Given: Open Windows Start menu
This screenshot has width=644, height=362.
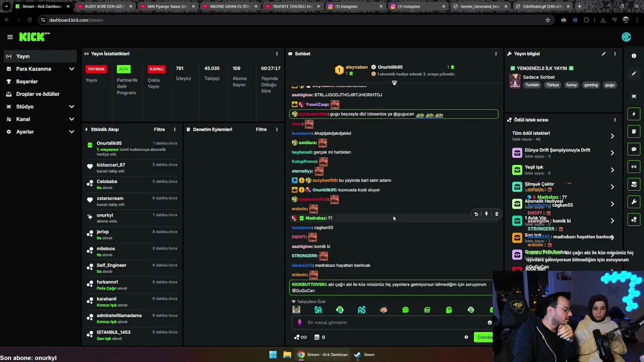Looking at the screenshot, I should (273, 354).
